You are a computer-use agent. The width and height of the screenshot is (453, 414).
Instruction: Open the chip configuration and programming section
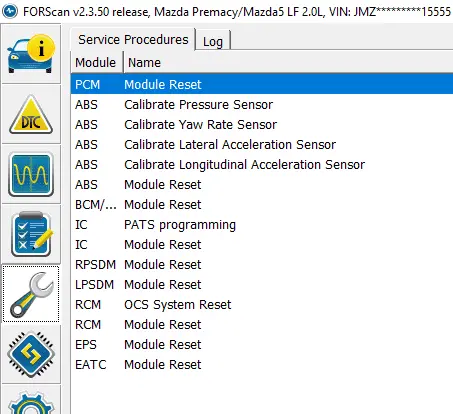pyautogui.click(x=31, y=354)
